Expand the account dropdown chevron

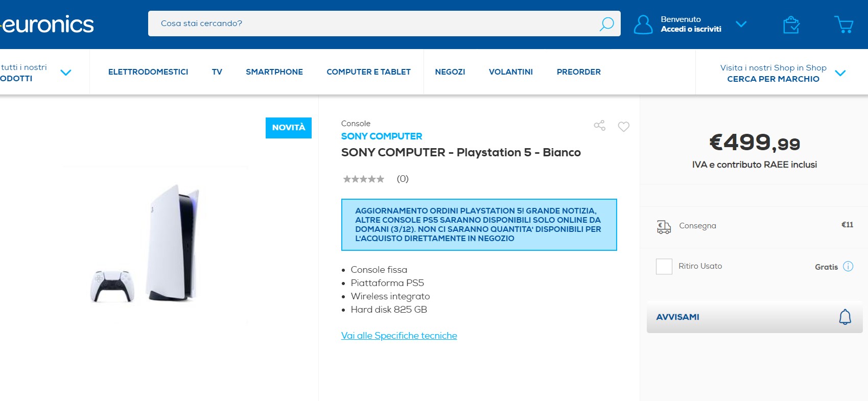[741, 24]
